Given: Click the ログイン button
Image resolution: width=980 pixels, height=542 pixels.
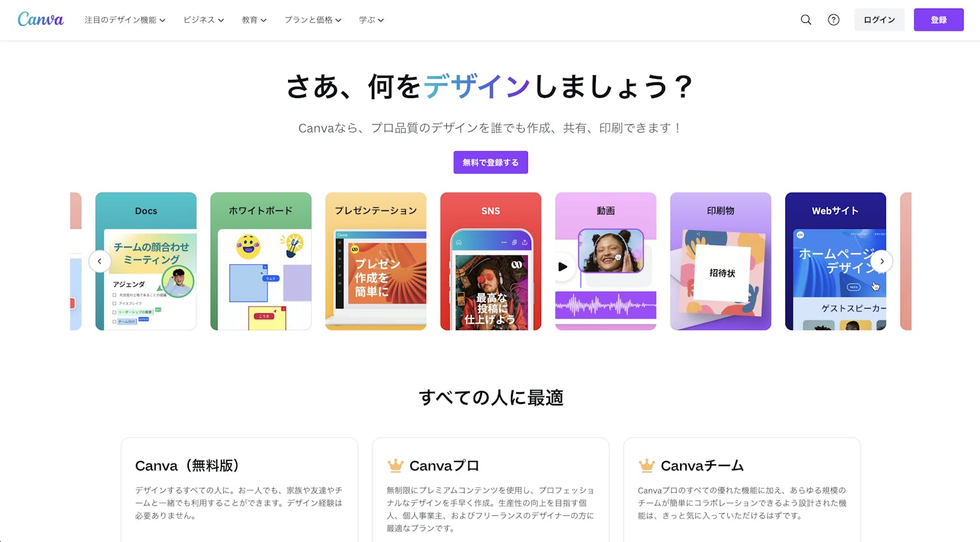Looking at the screenshot, I should pos(879,20).
